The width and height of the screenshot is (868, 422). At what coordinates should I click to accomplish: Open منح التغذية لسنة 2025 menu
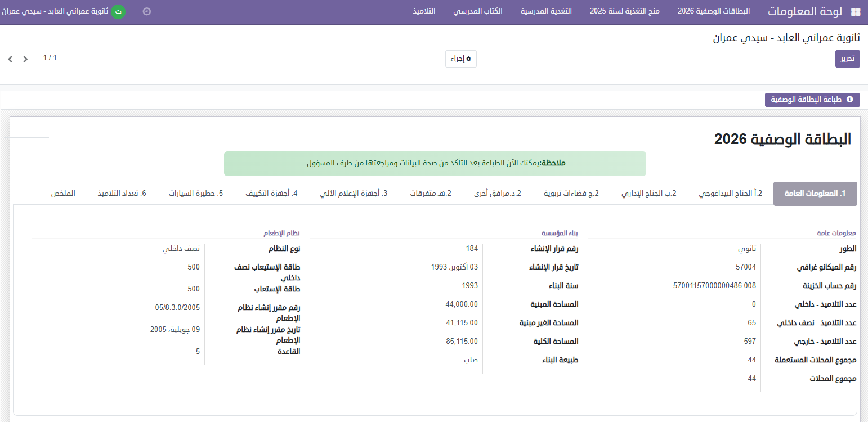pos(624,11)
